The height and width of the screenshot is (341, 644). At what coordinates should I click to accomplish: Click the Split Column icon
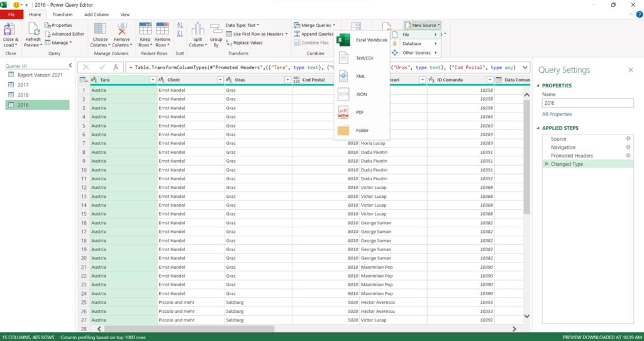197,29
